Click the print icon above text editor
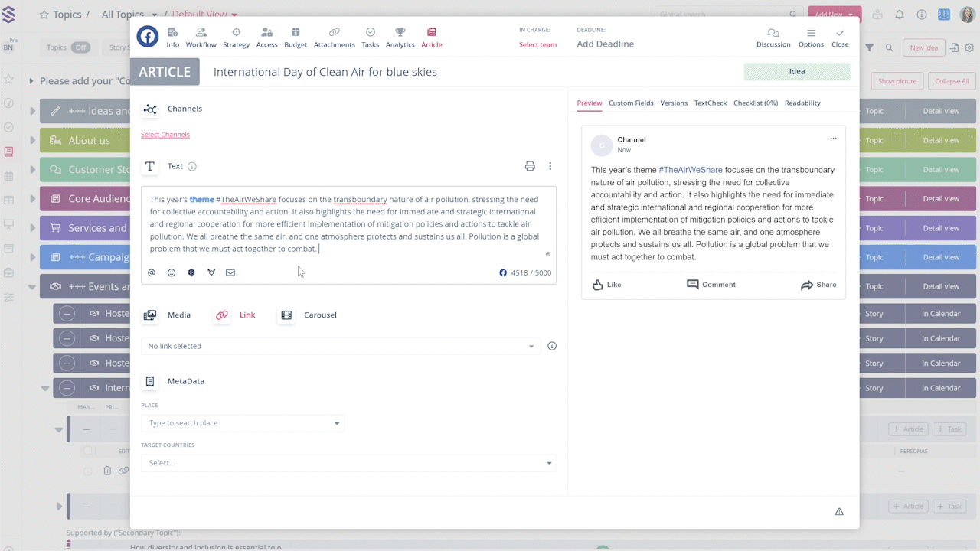This screenshot has width=980, height=551. pyautogui.click(x=530, y=166)
